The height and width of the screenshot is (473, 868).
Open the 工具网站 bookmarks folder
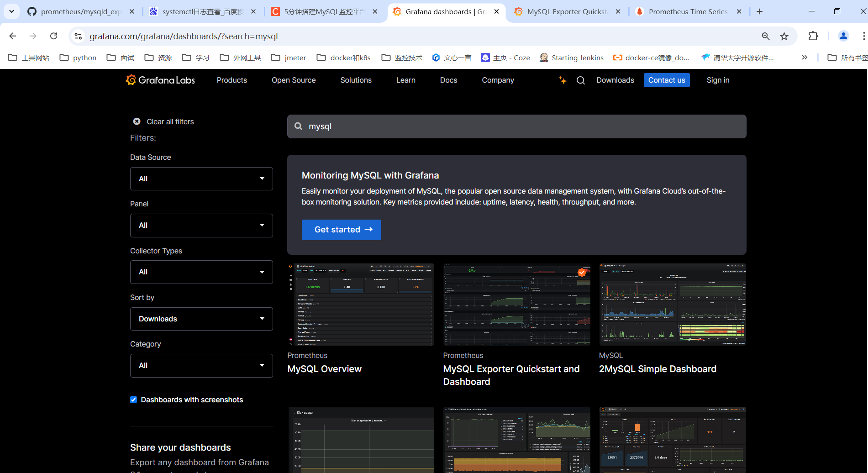click(x=29, y=58)
